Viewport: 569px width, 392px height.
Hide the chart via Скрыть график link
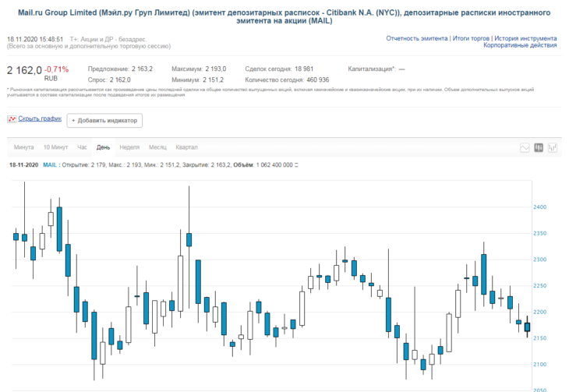pos(40,118)
